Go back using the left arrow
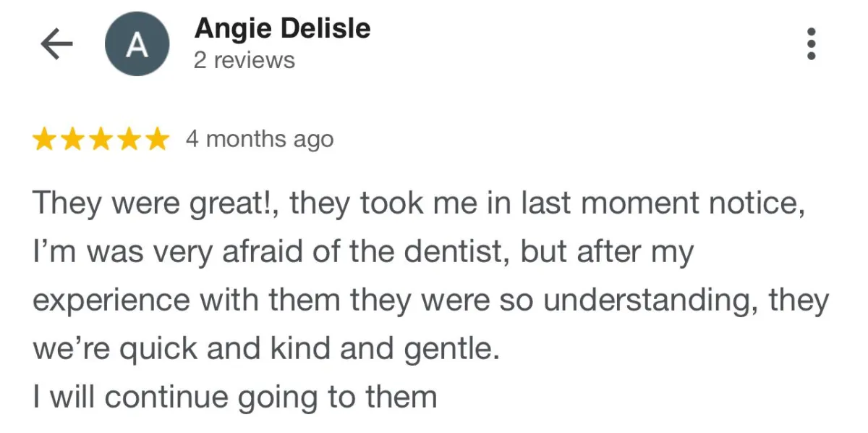This screenshot has width=868, height=433. (56, 45)
